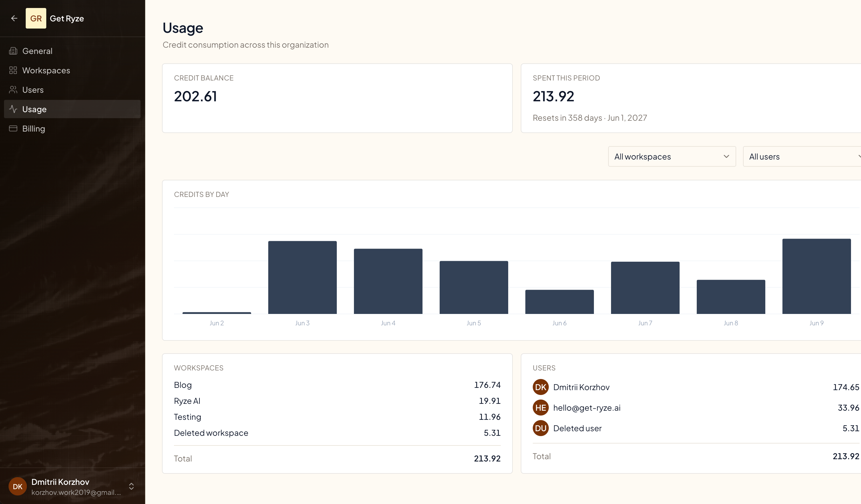
Task: Click the Users people icon
Action: [x=13, y=90]
